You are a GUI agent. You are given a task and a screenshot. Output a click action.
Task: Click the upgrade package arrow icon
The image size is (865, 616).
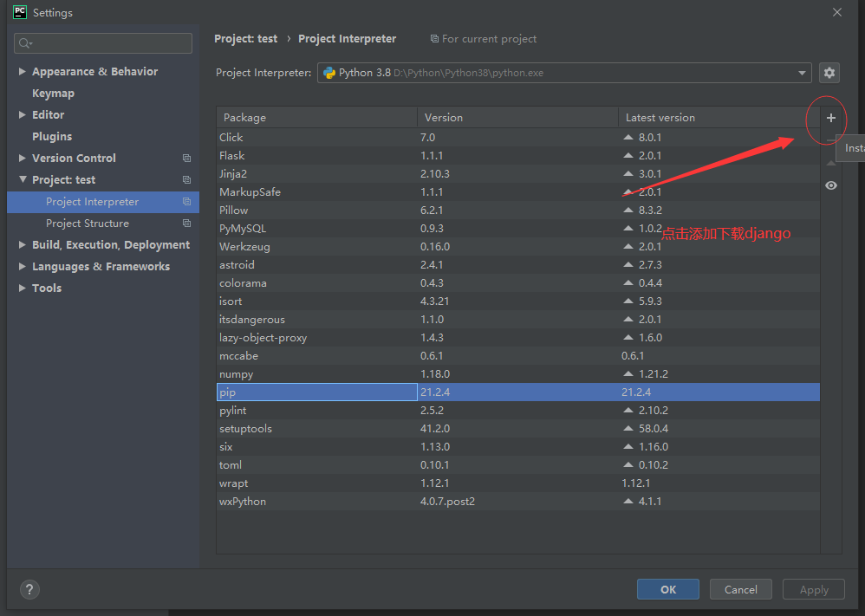tap(831, 163)
